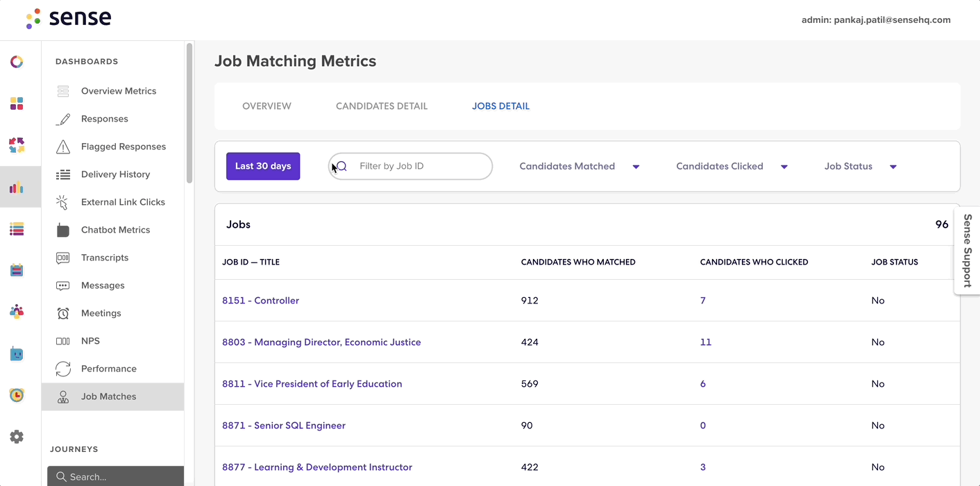Click the External Link Clicks pointer icon
980x486 pixels.
pos(62,202)
